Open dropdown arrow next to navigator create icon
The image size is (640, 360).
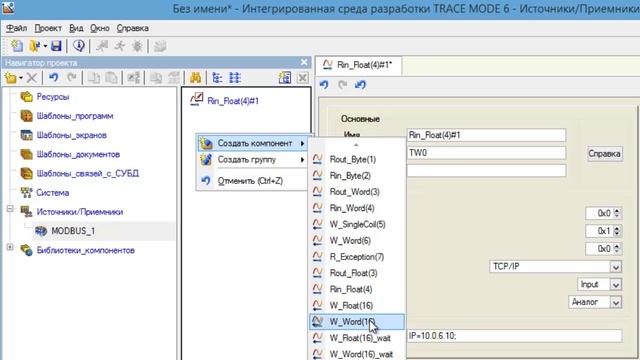click(x=21, y=78)
